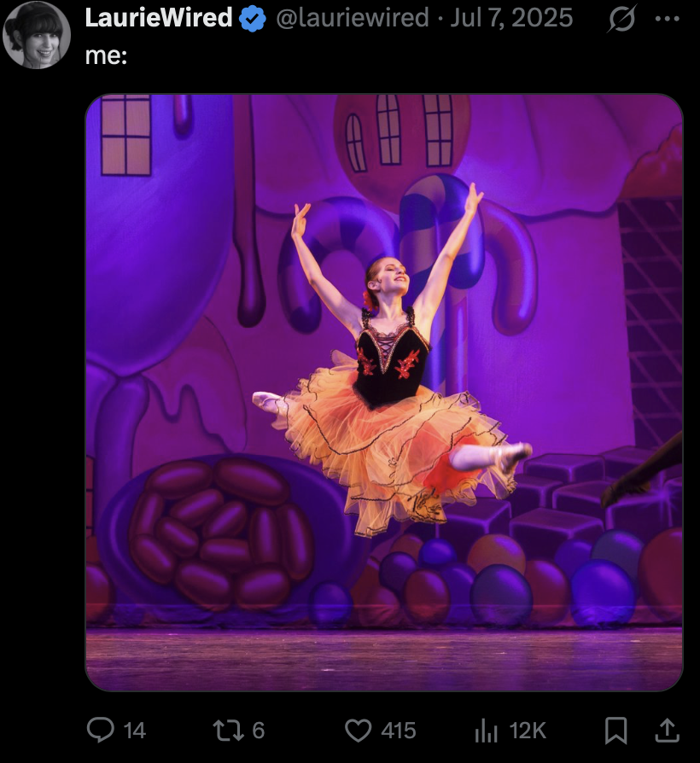Click the blue verified badge
Viewport: 700px width, 763px height.
point(253,19)
